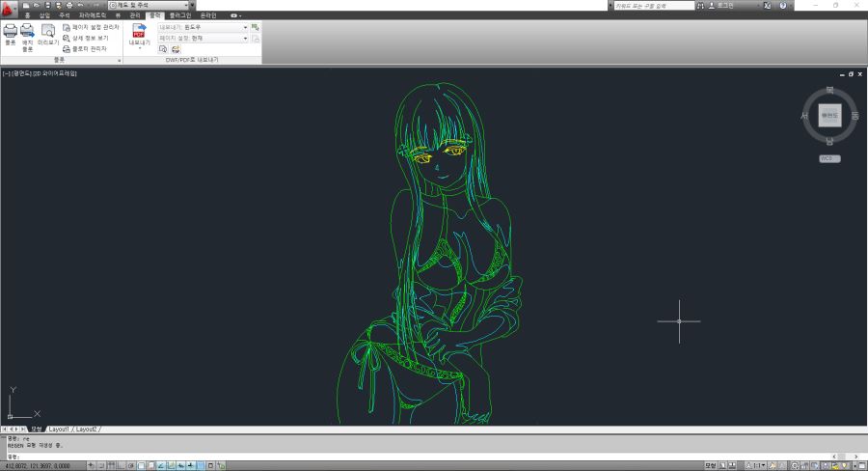Open 페이지 설정 관리자 page setup manager

(91, 27)
